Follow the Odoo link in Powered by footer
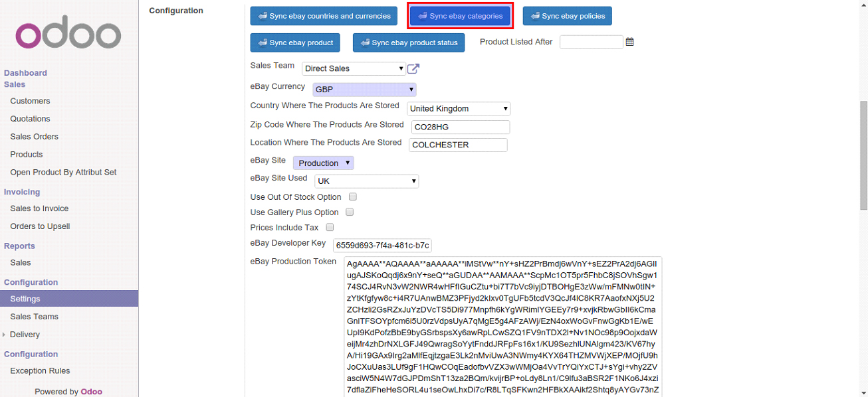The image size is (868, 397). tap(91, 392)
